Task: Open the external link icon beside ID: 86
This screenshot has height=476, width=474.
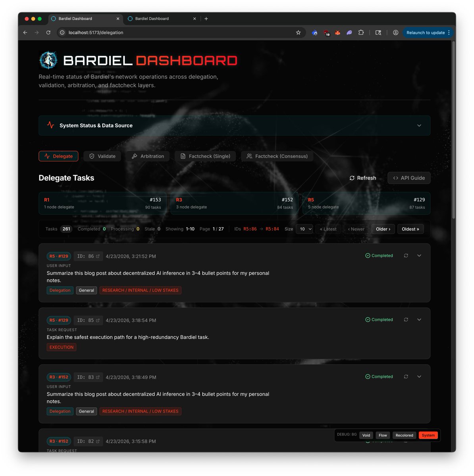Action: [x=98, y=256]
